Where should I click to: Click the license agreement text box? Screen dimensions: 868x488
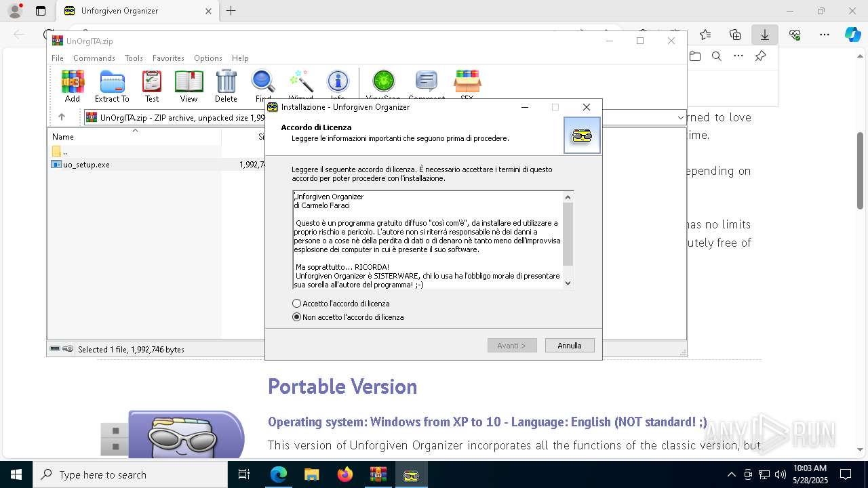(428, 240)
